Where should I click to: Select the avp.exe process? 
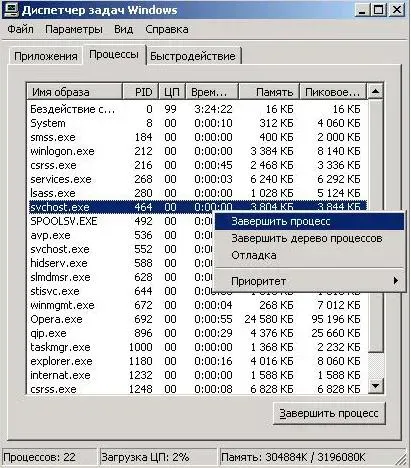point(121,235)
